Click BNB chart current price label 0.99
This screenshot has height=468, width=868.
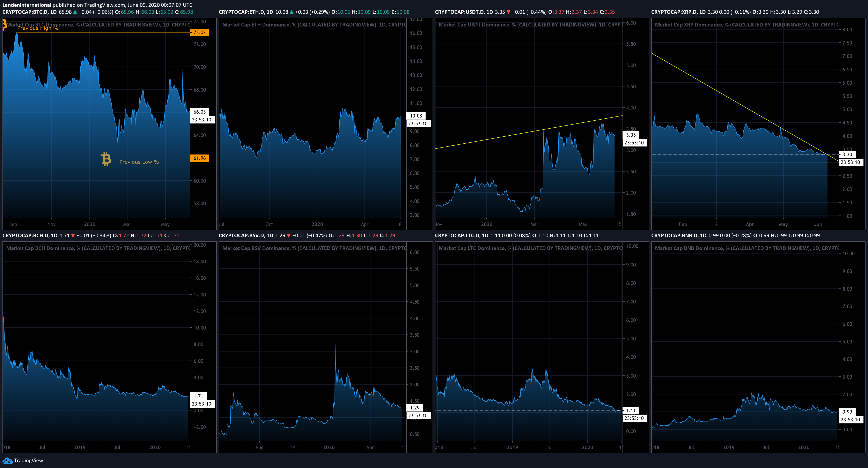tap(847, 412)
